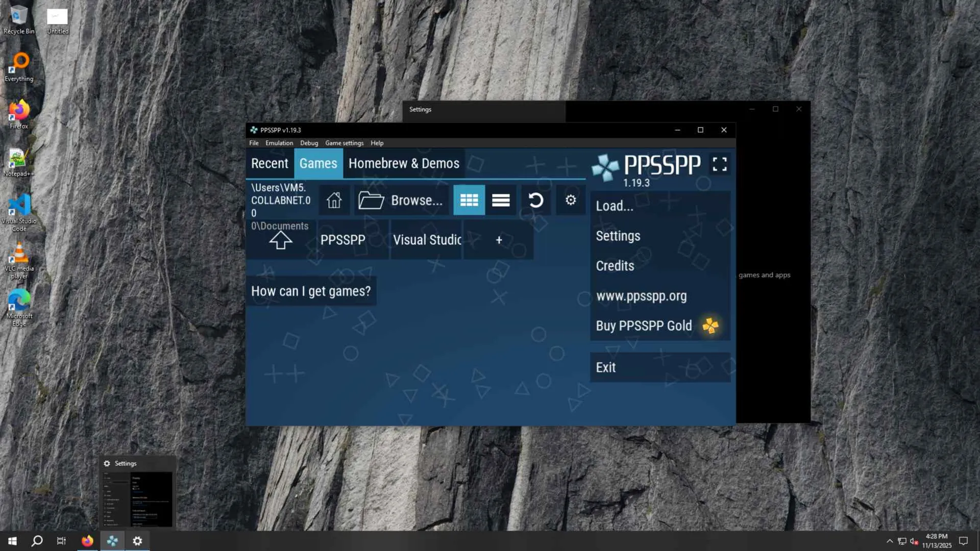Open game browser settings gear
The image size is (980, 551).
[571, 201]
